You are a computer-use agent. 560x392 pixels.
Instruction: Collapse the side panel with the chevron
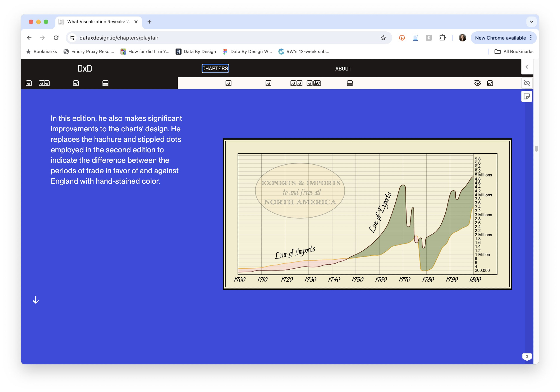[527, 67]
